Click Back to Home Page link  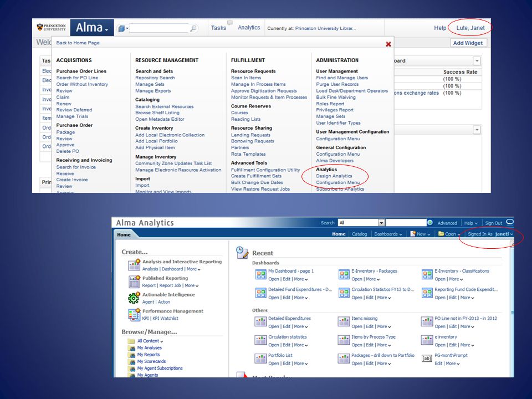(78, 43)
